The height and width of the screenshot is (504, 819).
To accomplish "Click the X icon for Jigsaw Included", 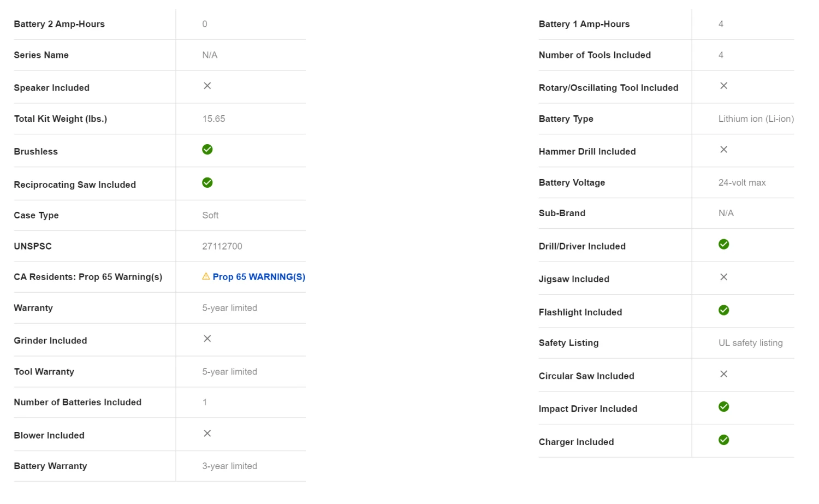I will point(724,277).
